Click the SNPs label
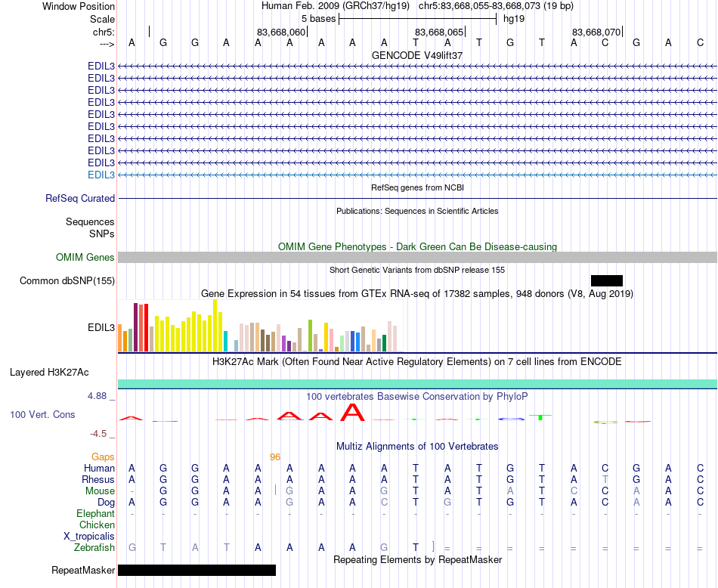 102,234
